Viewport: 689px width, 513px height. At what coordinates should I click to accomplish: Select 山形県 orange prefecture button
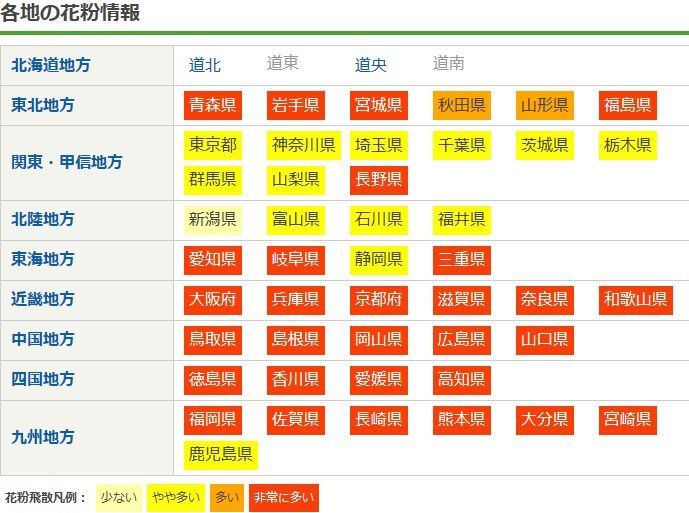[x=544, y=105]
